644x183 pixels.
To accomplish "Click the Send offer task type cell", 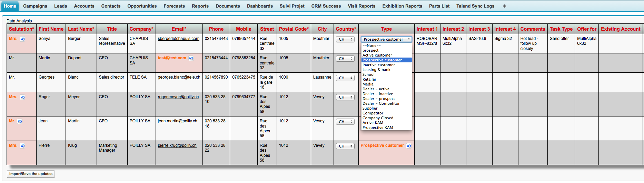I will point(561,43).
